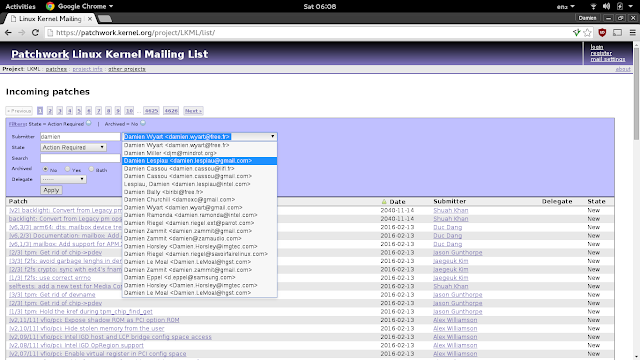Screen dimensions: 640x360
Task: Open the register link
Action: (601, 53)
